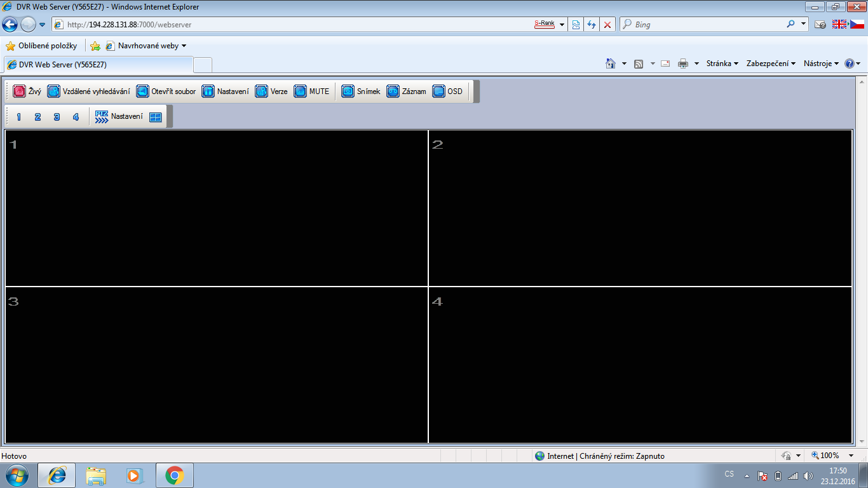This screenshot has height=488, width=868.
Task: Open Stránka menu
Action: (x=722, y=64)
